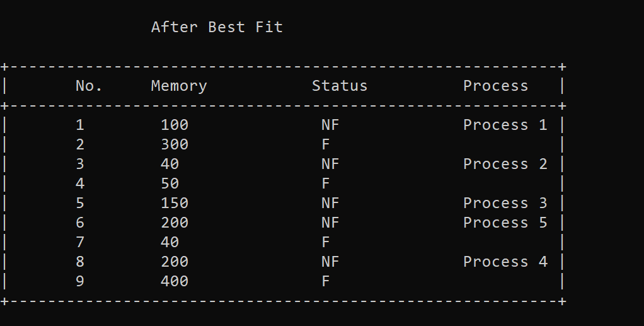Click the "No." column header
This screenshot has width=644, height=326.
click(89, 86)
